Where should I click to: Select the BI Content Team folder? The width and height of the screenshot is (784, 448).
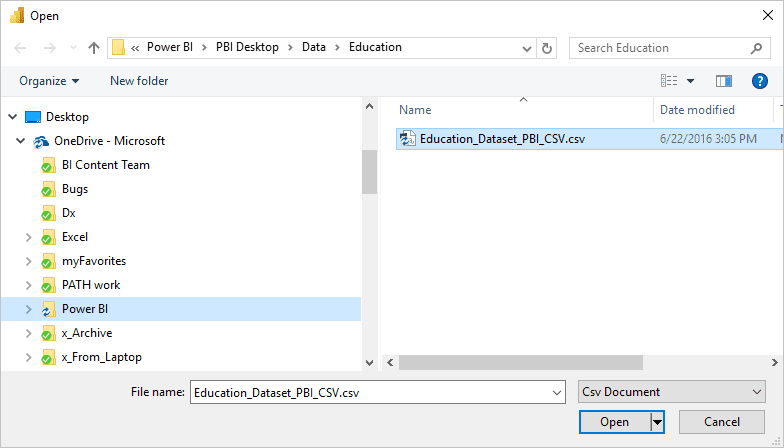coord(106,165)
